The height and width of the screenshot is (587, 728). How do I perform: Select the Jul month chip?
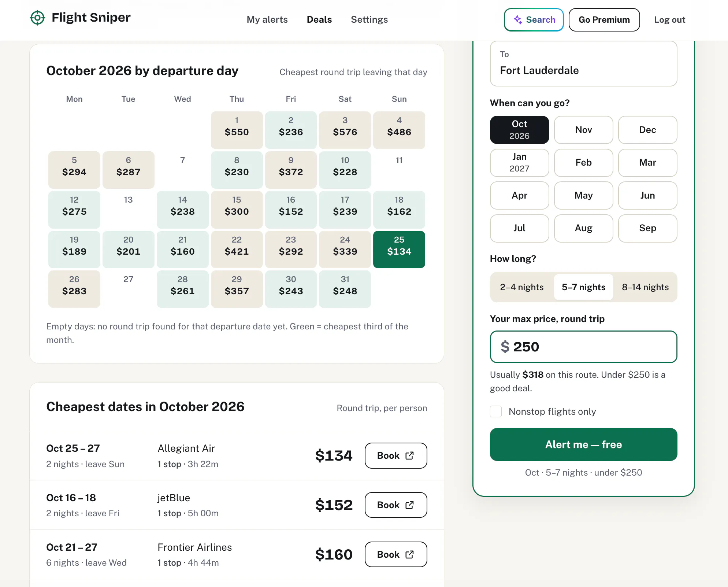[519, 228]
